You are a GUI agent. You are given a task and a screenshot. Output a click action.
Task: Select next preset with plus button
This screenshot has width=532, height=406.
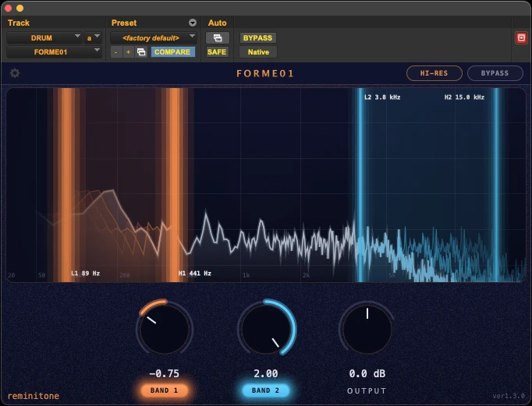[x=128, y=52]
